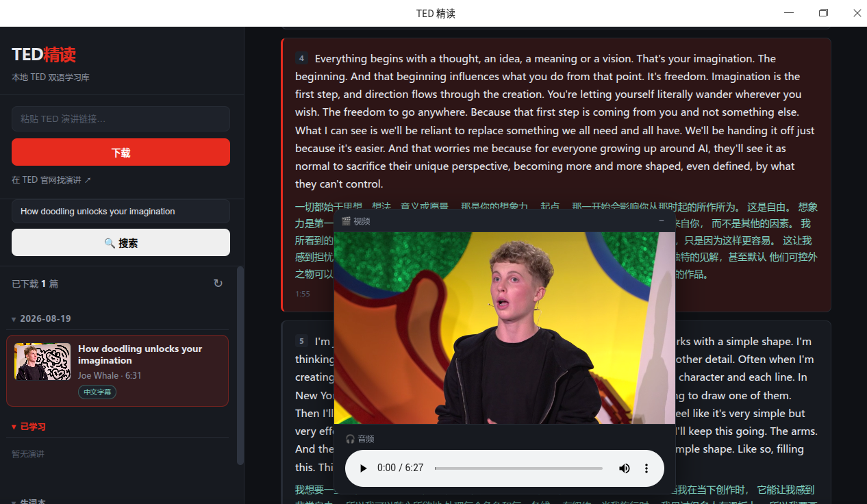This screenshot has height=504, width=867.
Task: Open the Joe Whale talk thumbnail
Action: click(42, 362)
